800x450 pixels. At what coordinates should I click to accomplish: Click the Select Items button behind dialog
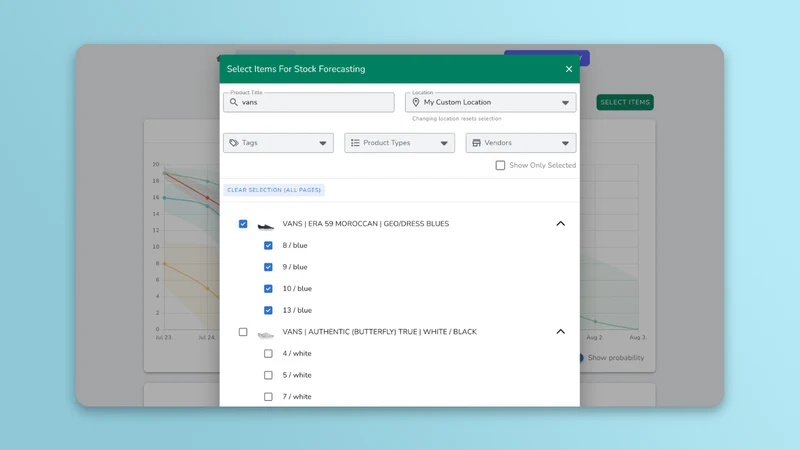[625, 102]
